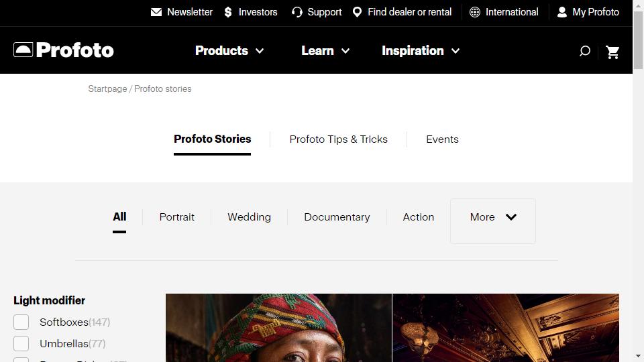Switch to Profoto Stories tab
This screenshot has height=362, width=644.
pos(213,139)
